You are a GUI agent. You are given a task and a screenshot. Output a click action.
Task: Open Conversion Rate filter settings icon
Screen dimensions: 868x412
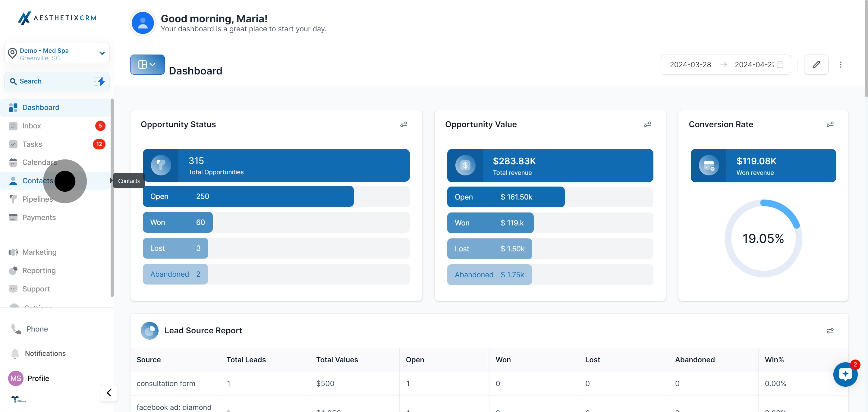[x=830, y=124]
